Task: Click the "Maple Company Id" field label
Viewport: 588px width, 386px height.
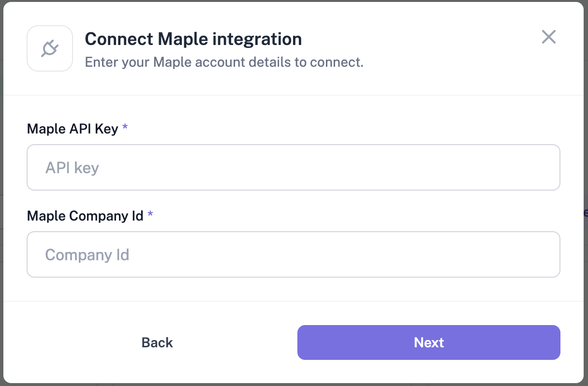Action: pyautogui.click(x=85, y=216)
